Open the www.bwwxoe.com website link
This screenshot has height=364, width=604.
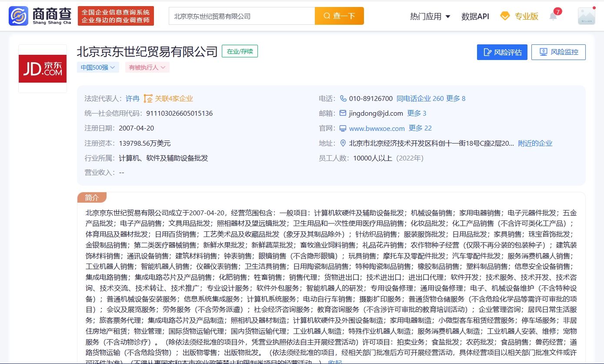pos(377,128)
